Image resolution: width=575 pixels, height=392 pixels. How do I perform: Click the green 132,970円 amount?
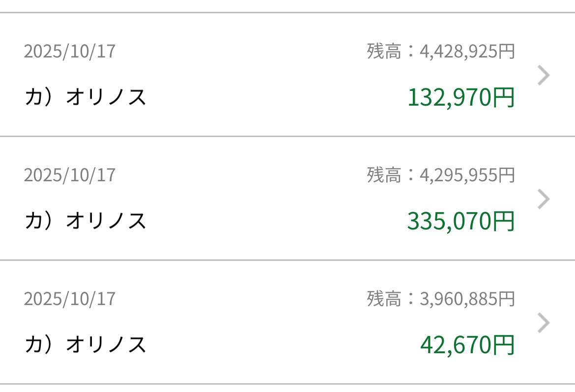[460, 97]
